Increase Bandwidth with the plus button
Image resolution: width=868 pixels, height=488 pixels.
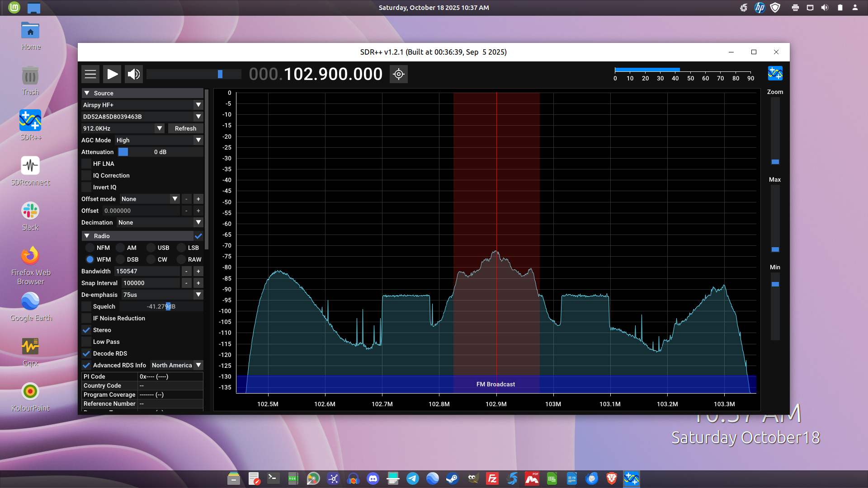click(198, 271)
